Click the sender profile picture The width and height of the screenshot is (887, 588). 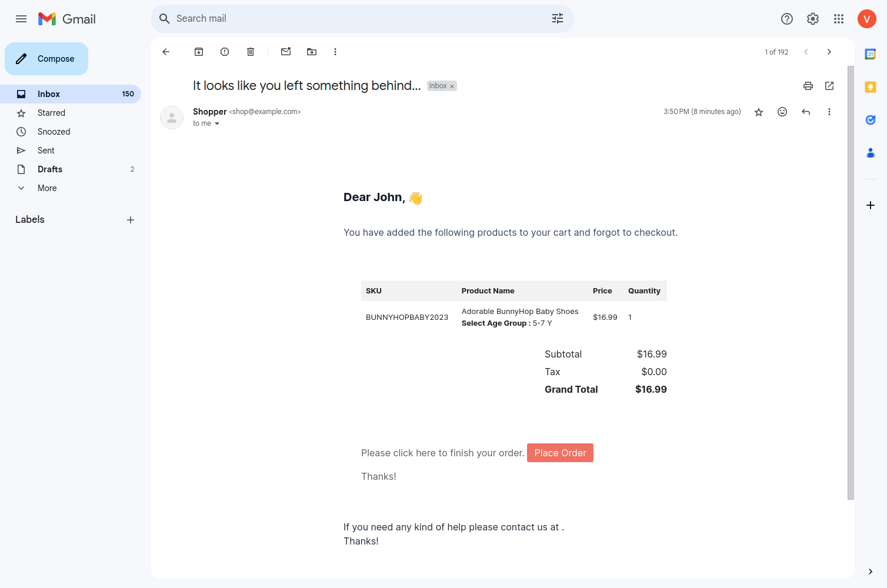point(172,118)
